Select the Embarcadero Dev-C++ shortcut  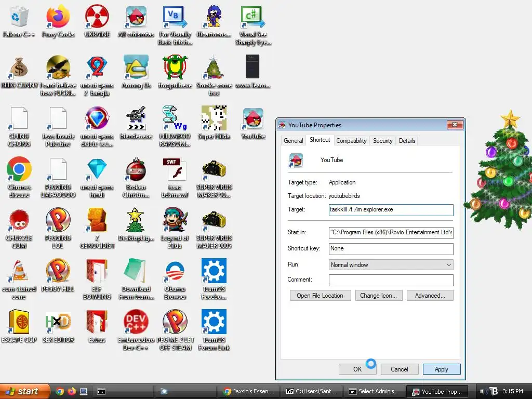136,322
